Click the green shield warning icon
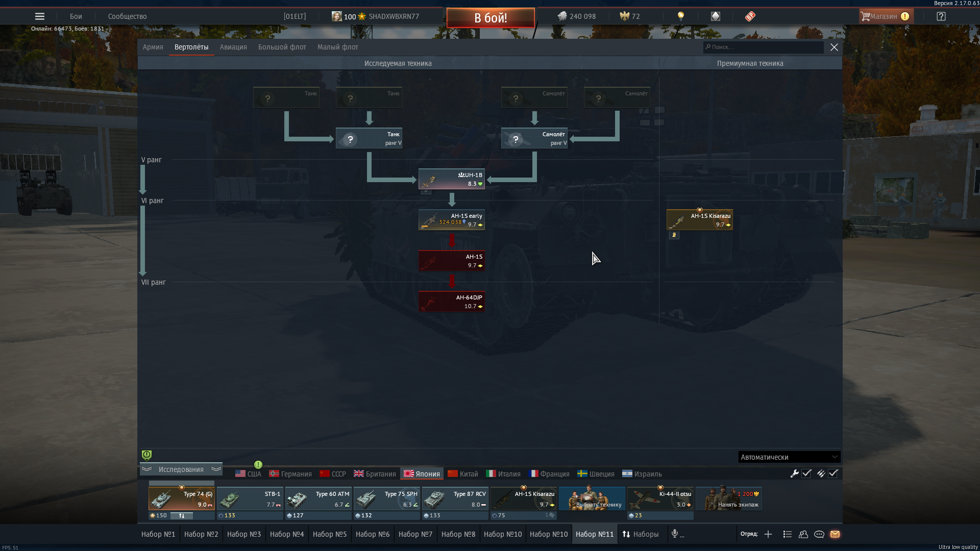 (146, 455)
